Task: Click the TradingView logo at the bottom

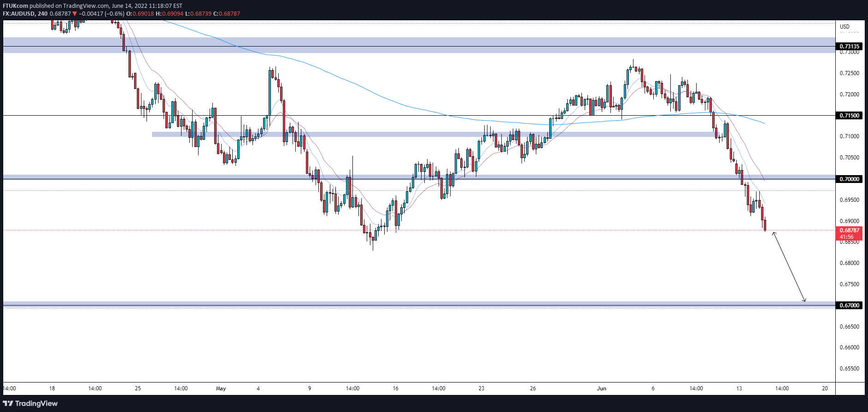Action: pos(30,403)
